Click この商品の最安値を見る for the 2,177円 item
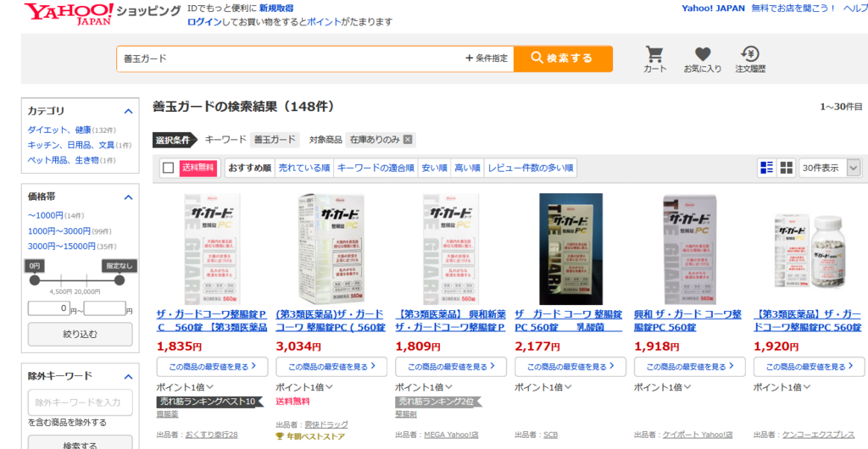Viewport: 868px width, 449px height. pyautogui.click(x=570, y=367)
